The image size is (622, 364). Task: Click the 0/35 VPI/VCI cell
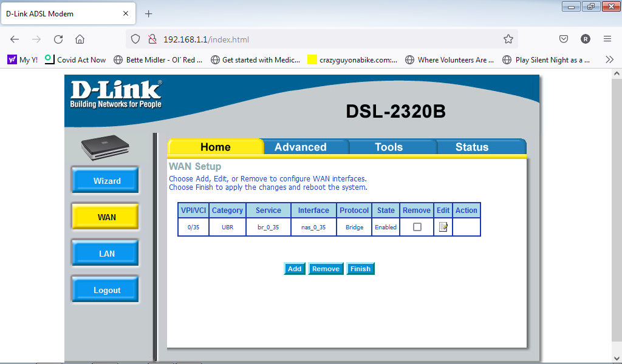[193, 227]
